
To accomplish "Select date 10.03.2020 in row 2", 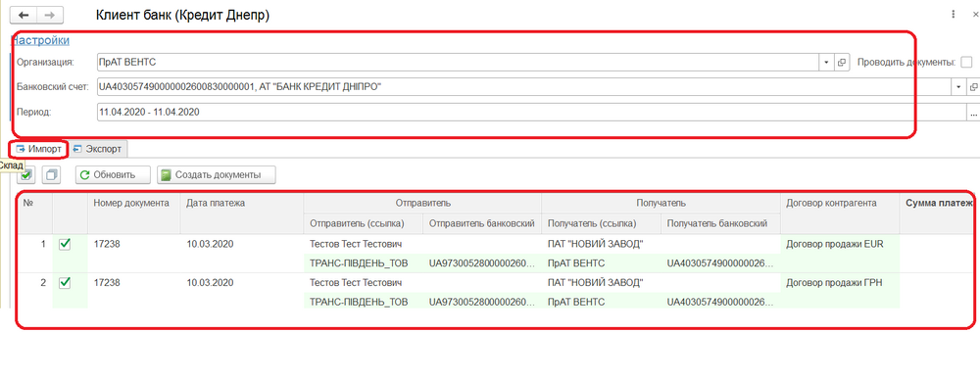I will click(210, 282).
